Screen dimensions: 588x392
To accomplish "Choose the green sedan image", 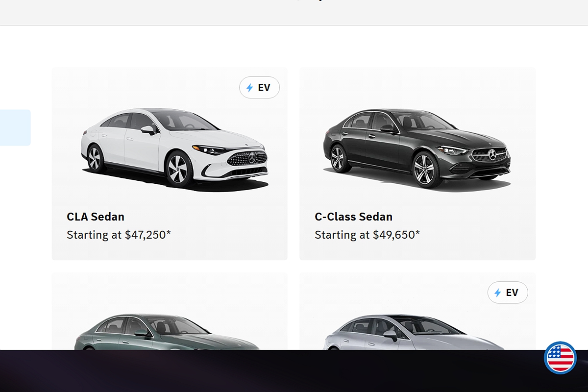I will click(x=167, y=332).
